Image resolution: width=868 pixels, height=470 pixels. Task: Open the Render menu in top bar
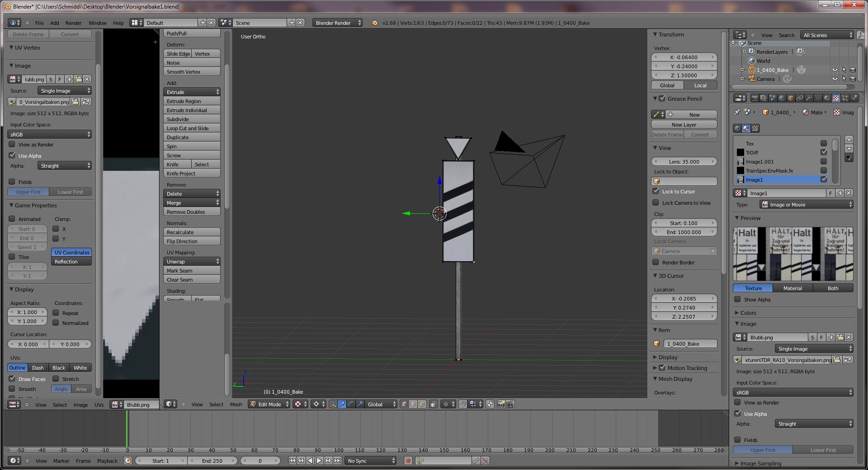point(73,23)
